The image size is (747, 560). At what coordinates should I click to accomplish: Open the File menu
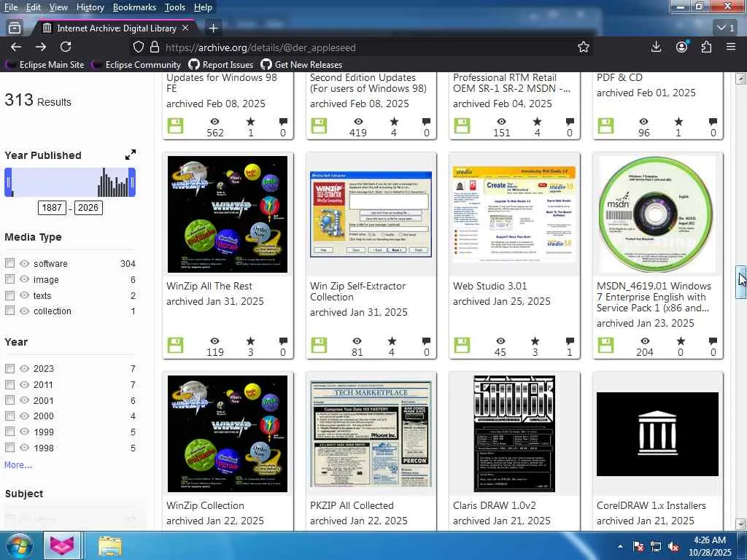pyautogui.click(x=10, y=7)
